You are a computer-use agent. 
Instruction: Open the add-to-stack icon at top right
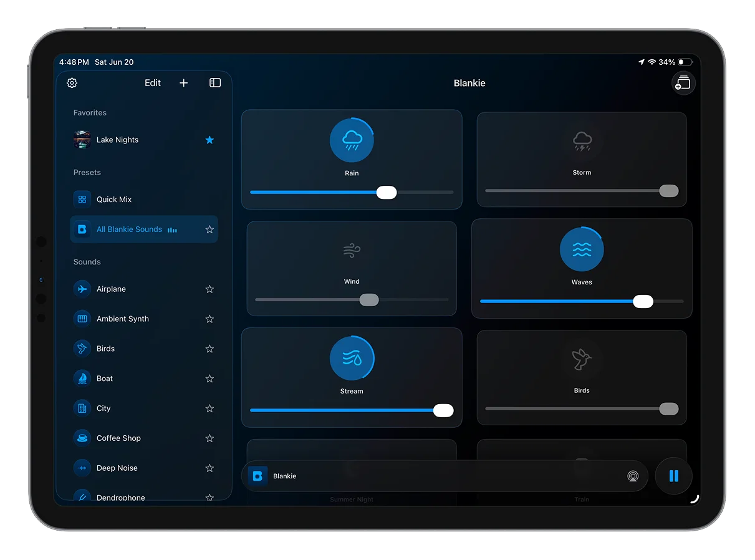pos(683,83)
